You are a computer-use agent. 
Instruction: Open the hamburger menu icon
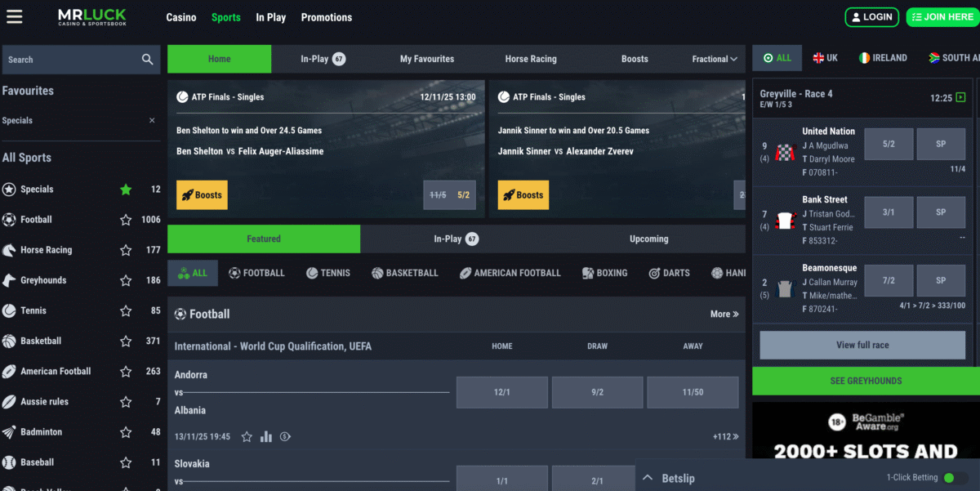tap(14, 16)
